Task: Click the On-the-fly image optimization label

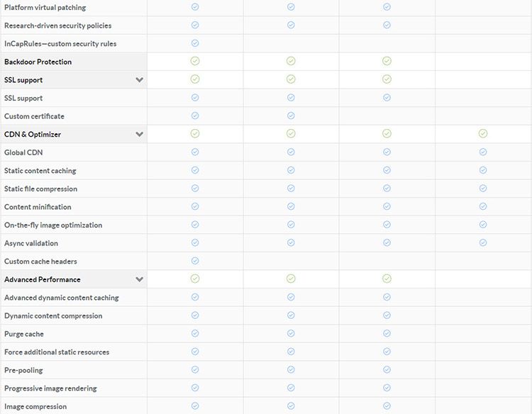Action: [53, 225]
